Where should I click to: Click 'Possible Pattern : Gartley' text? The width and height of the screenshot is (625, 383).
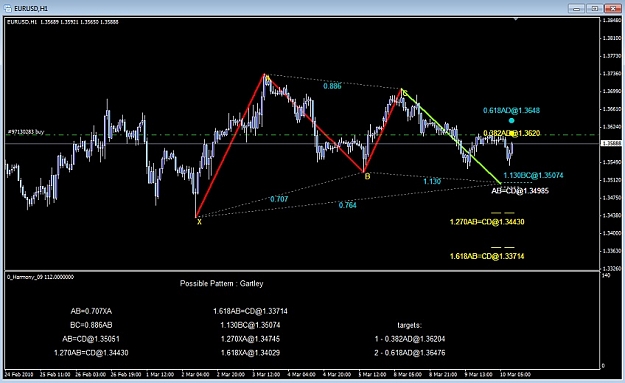pos(221,283)
